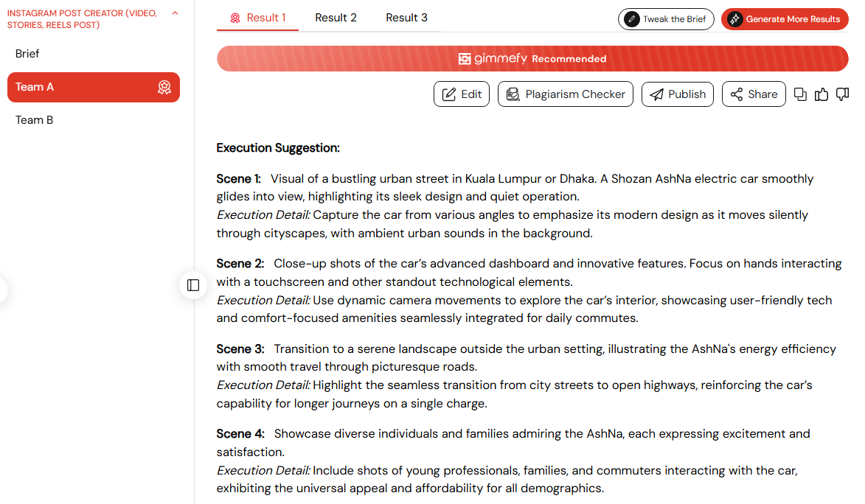Click the thumbs up icon

(821, 94)
